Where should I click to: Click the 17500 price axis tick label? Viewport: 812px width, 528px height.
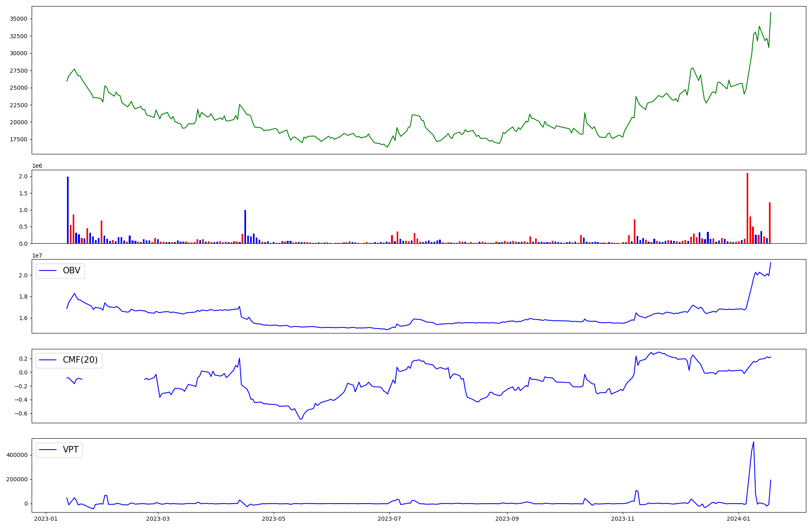click(x=18, y=139)
